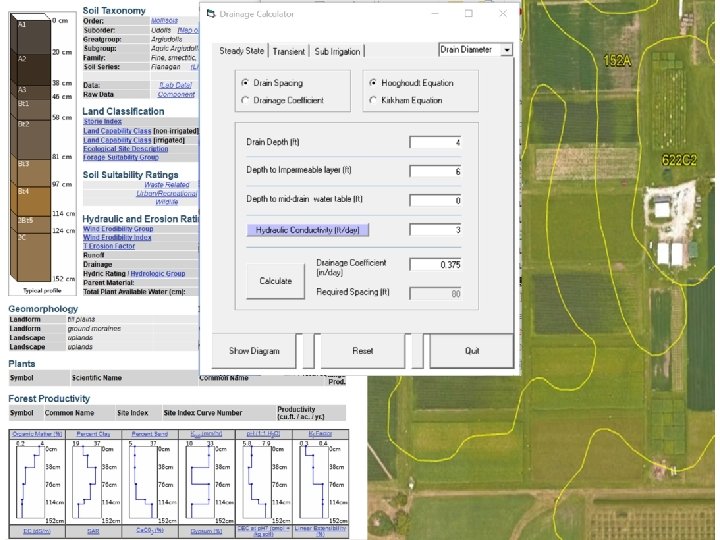The image size is (720, 540).
Task: Click the Show Diagram button
Action: (x=255, y=351)
